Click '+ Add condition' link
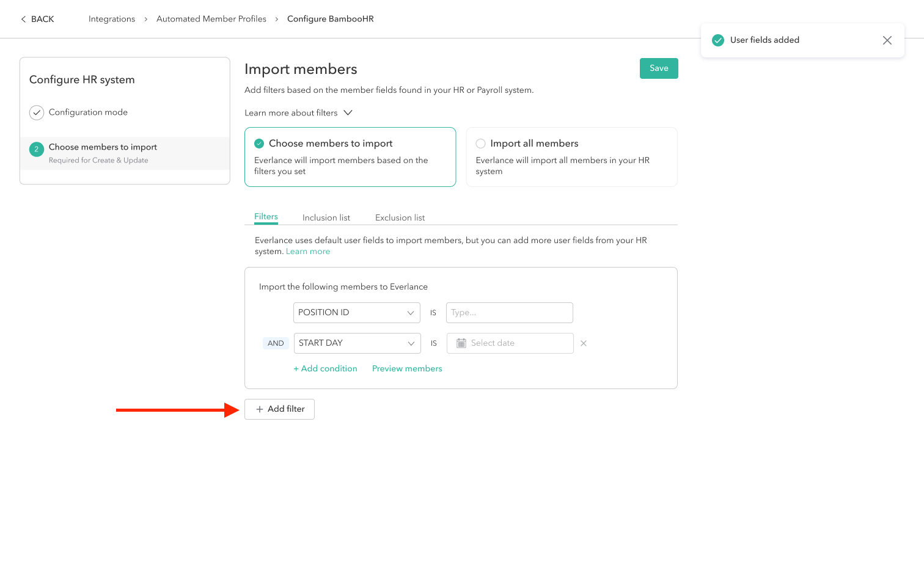The width and height of the screenshot is (924, 587). 325,369
